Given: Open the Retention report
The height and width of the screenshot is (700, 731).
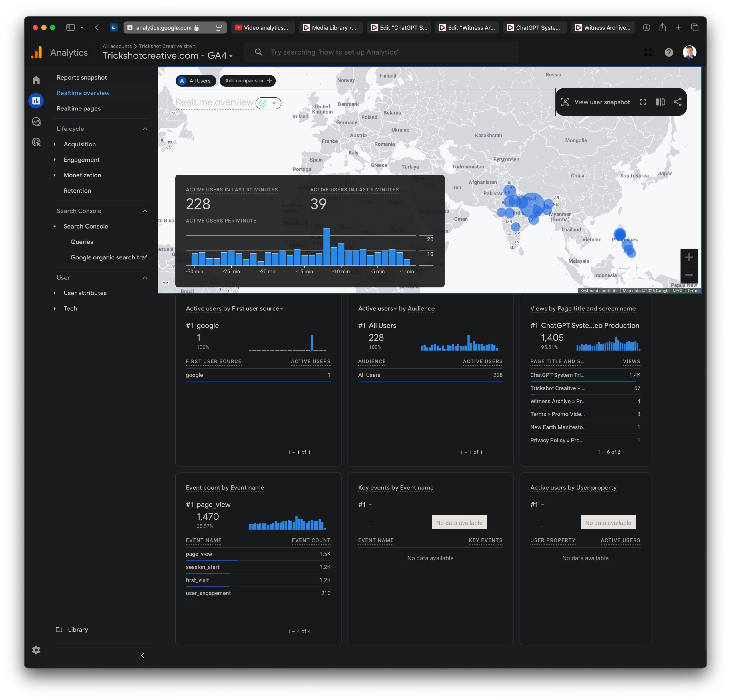Looking at the screenshot, I should (x=77, y=191).
